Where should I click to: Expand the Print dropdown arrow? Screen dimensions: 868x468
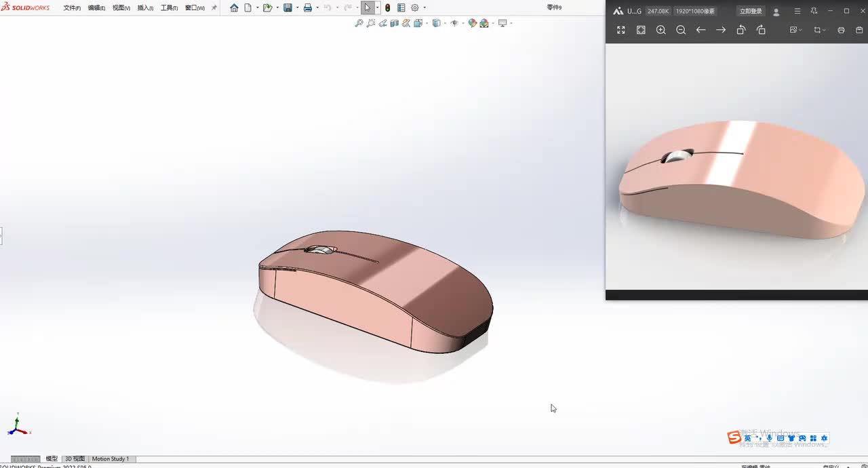click(x=317, y=8)
